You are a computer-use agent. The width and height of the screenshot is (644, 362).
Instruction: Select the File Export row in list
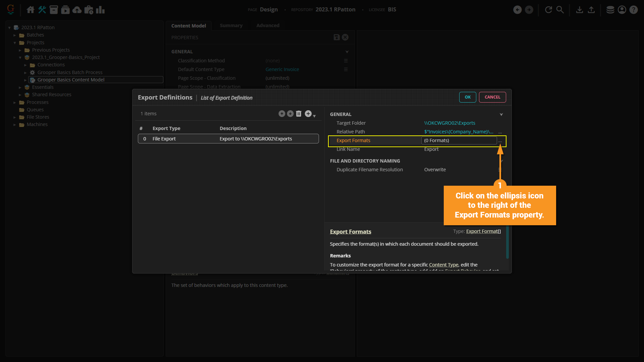[228, 139]
